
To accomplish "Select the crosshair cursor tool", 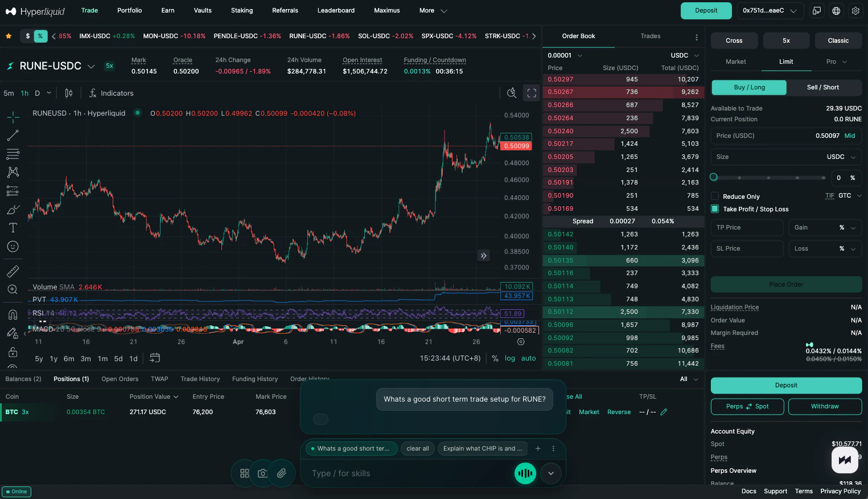I will [13, 117].
